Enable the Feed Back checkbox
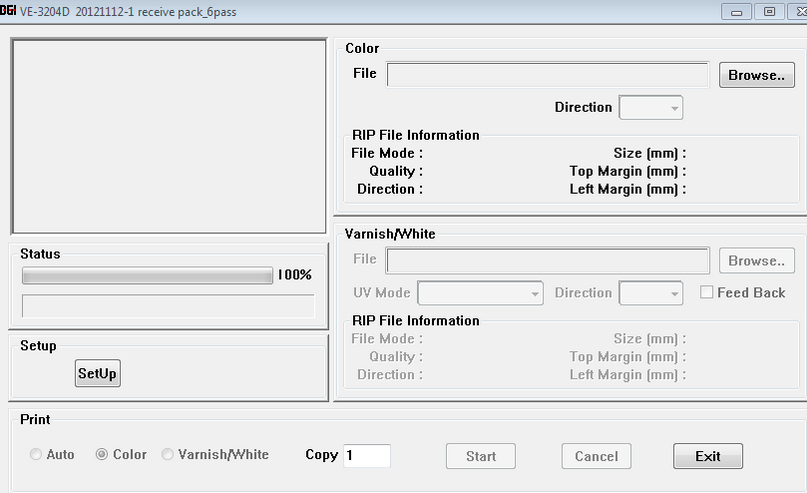 707,293
